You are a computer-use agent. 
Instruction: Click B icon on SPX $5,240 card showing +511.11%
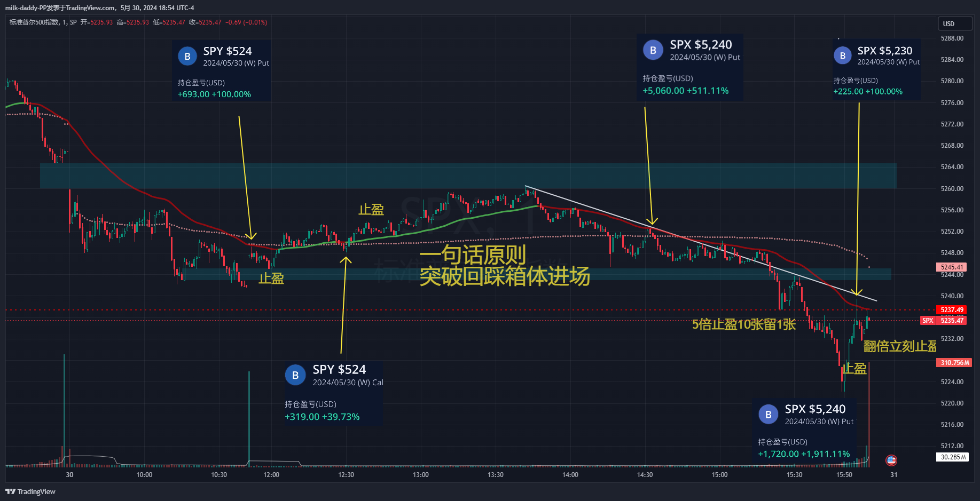(x=653, y=50)
